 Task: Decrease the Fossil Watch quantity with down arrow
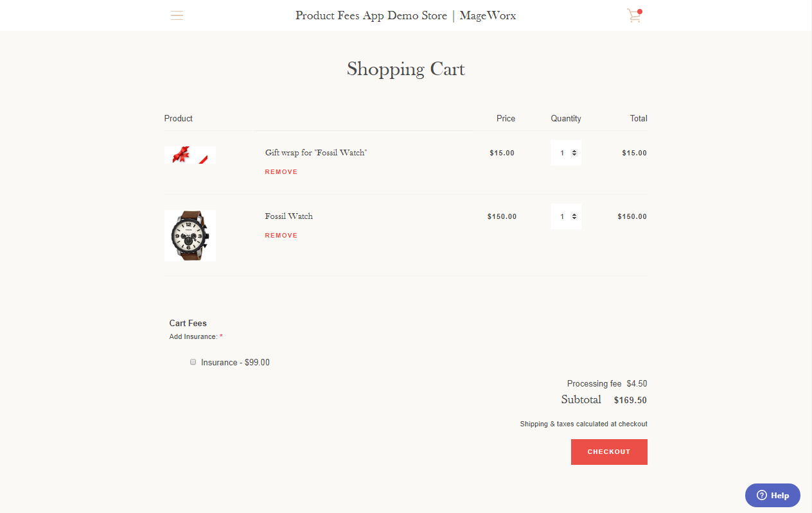coord(574,218)
